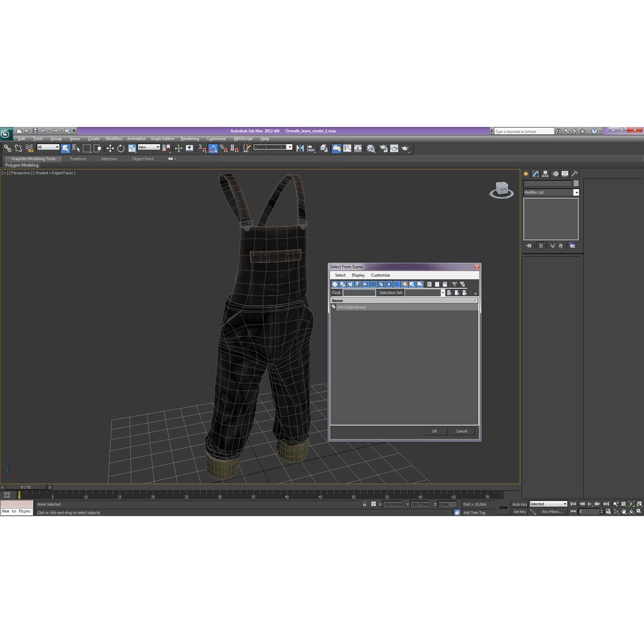The image size is (644, 644).
Task: Click the Set Keys key icon
Action: pyautogui.click(x=503, y=507)
